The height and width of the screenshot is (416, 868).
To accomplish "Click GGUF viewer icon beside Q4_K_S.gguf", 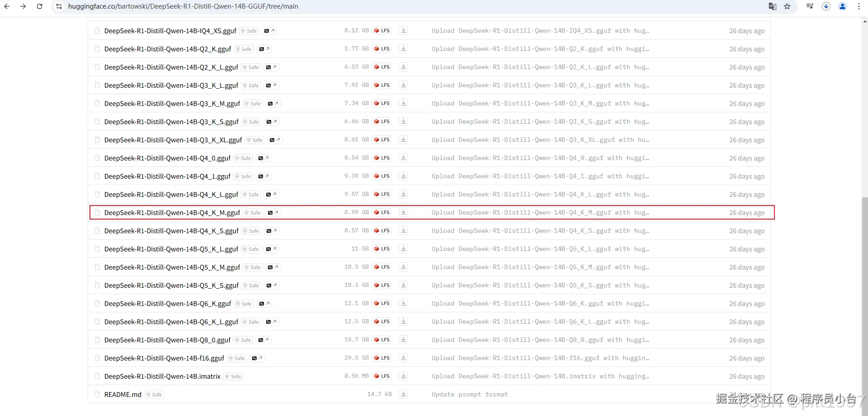I will tap(272, 231).
